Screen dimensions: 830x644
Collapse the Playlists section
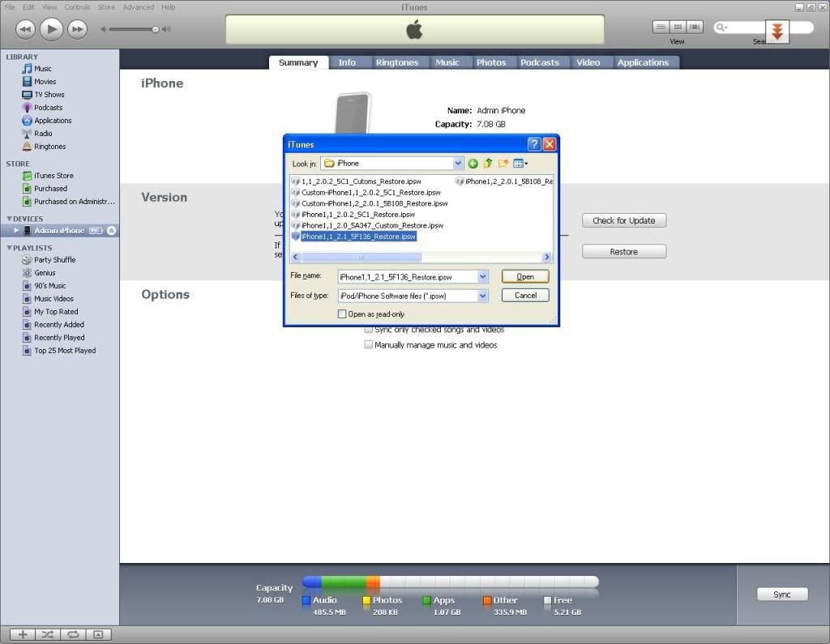click(9, 248)
